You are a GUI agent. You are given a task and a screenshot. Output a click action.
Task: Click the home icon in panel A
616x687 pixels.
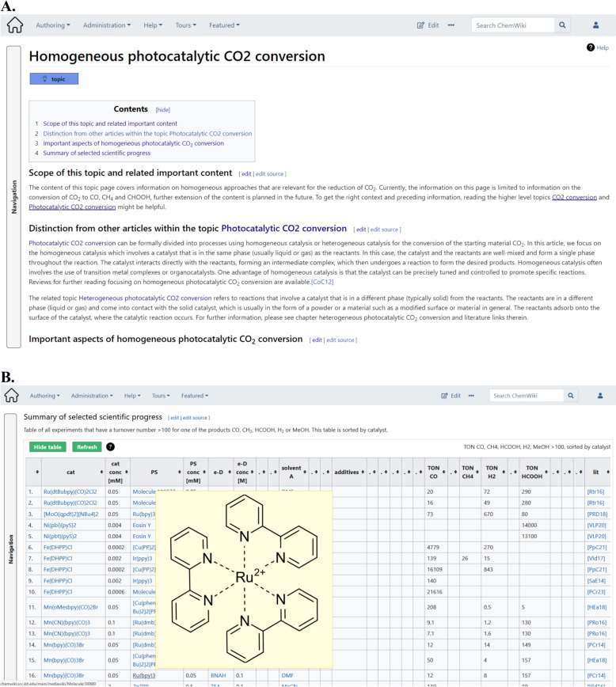pos(15,25)
